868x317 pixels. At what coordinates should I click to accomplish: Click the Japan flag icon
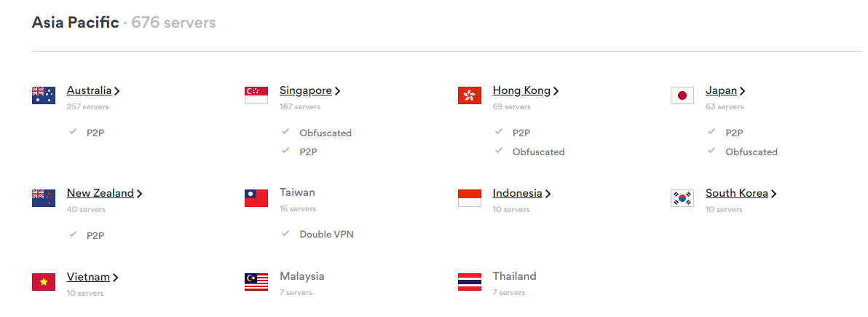coord(682,95)
